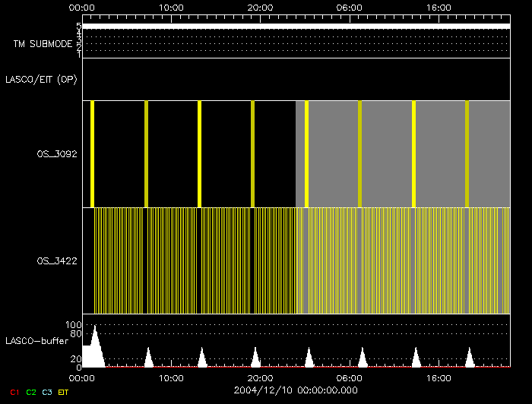Click the LASCO/EIT (DP) row label

[41, 79]
